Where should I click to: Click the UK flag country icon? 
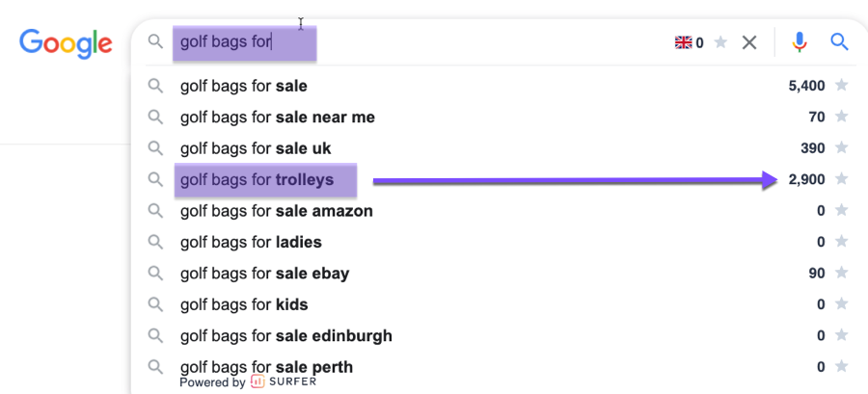(x=684, y=42)
